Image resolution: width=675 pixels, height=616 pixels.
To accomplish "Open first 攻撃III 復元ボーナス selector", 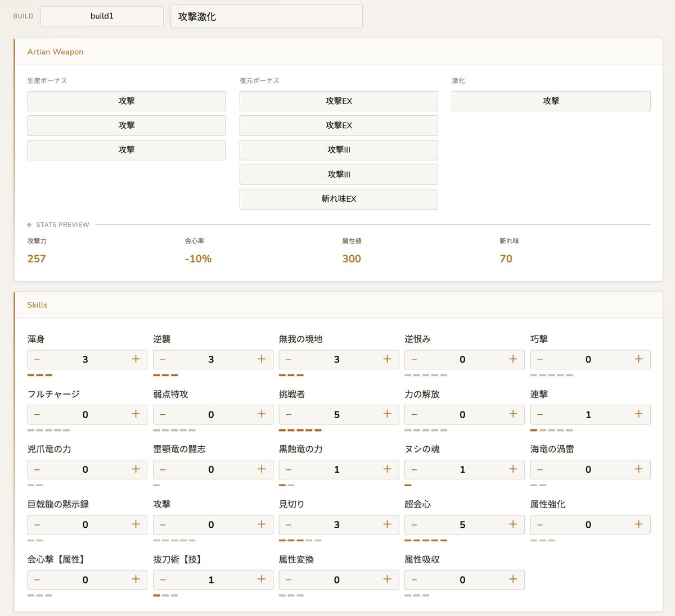I will [x=339, y=150].
